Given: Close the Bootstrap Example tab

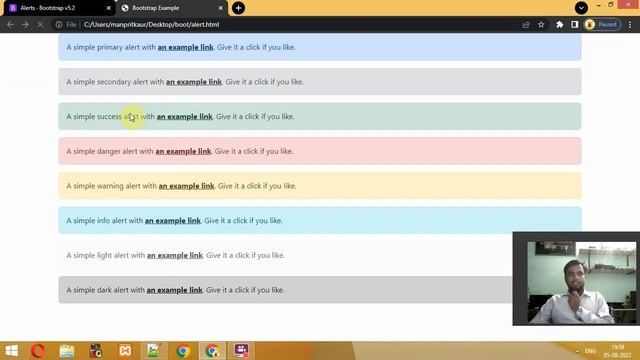Looking at the screenshot, I should pyautogui.click(x=220, y=8).
